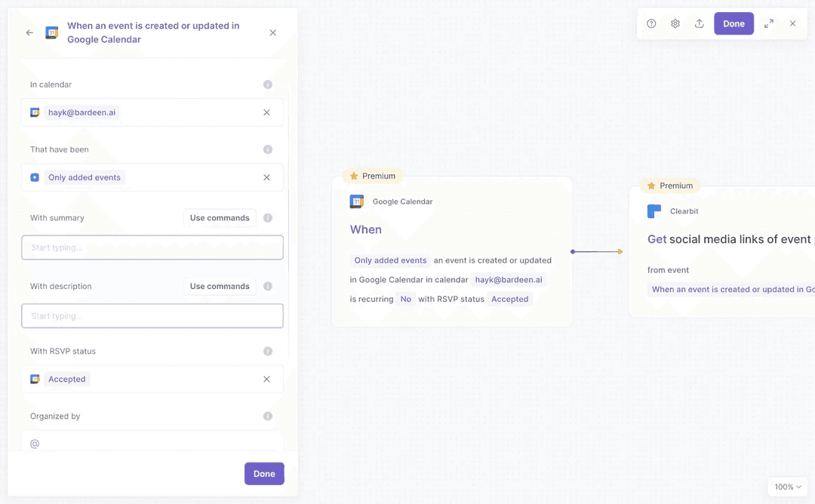Show info for With RSVP status field

pos(268,352)
